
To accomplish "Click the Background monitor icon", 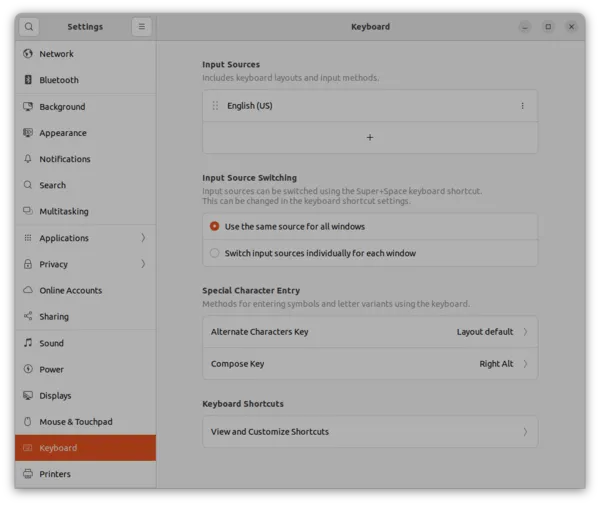I will [x=28, y=106].
